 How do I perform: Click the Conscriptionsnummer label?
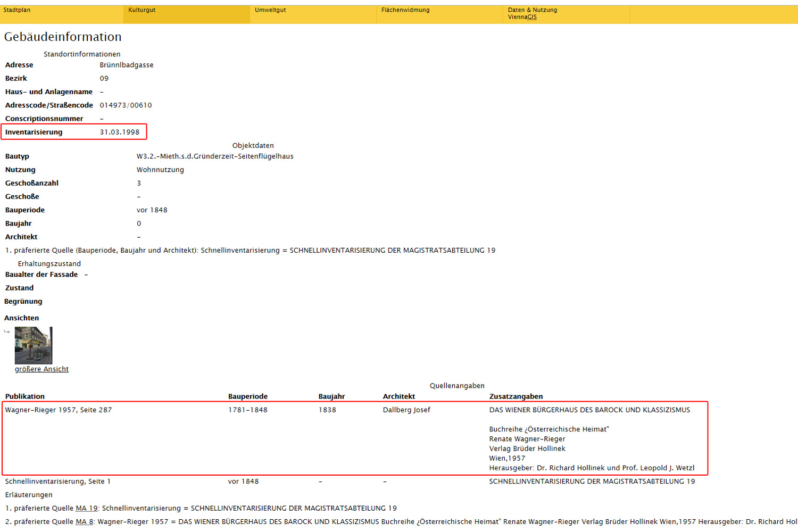tap(44, 119)
